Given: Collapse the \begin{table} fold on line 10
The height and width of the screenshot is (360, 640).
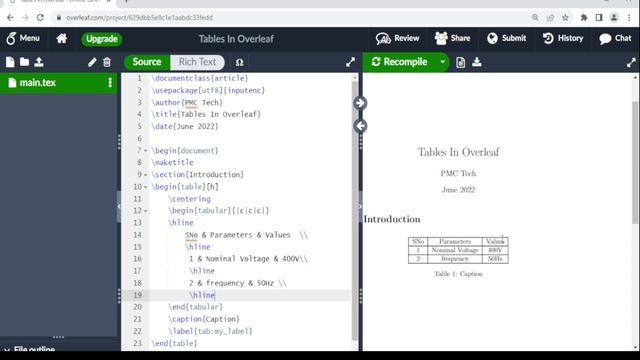Looking at the screenshot, I should [x=146, y=187].
